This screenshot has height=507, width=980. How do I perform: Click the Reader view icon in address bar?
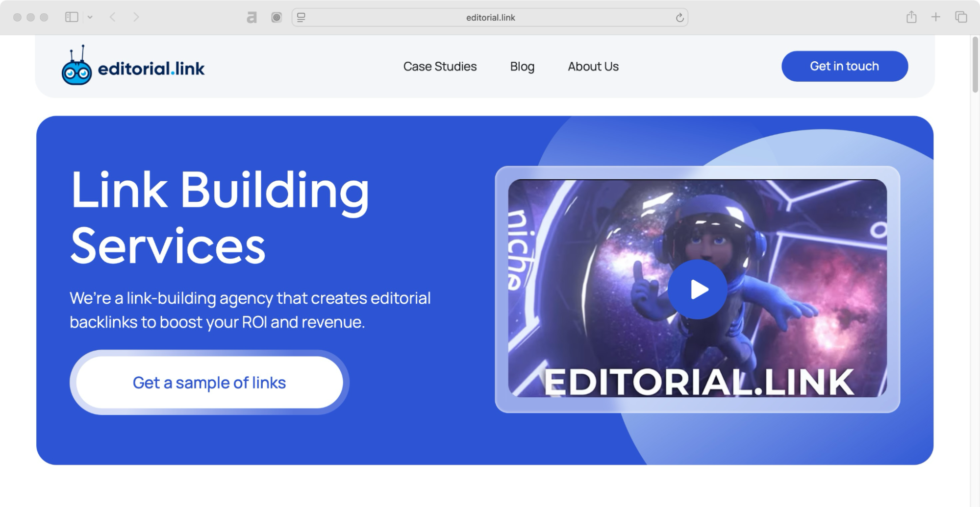(302, 17)
